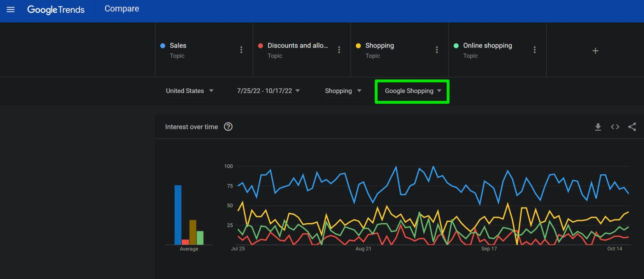Click the green Online shopping color dot
Image resolution: width=644 pixels, height=279 pixels.
(456, 46)
